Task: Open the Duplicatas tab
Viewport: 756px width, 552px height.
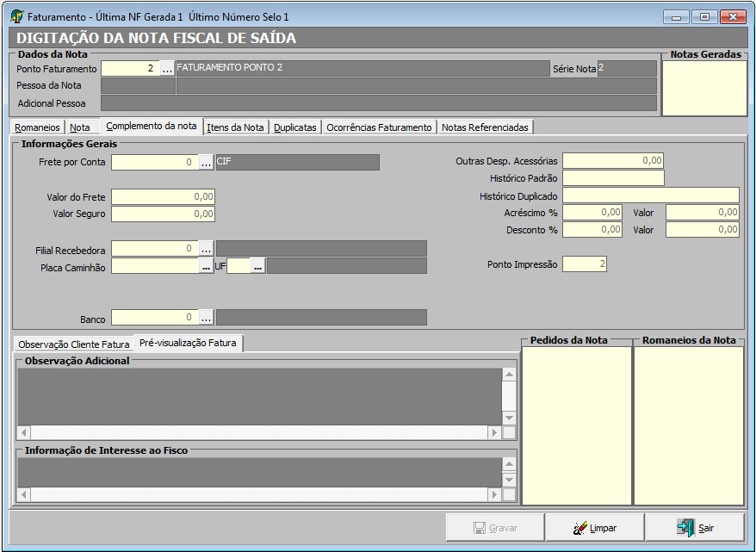Action: pos(294,127)
